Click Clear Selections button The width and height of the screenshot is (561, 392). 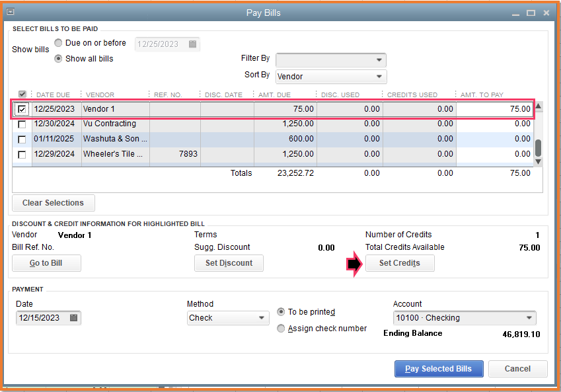(x=54, y=203)
